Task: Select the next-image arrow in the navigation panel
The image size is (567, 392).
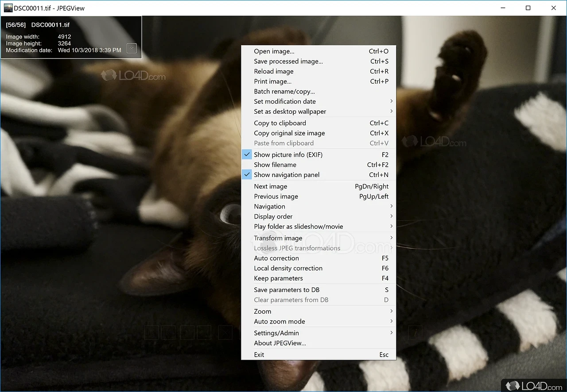Action: [x=187, y=332]
